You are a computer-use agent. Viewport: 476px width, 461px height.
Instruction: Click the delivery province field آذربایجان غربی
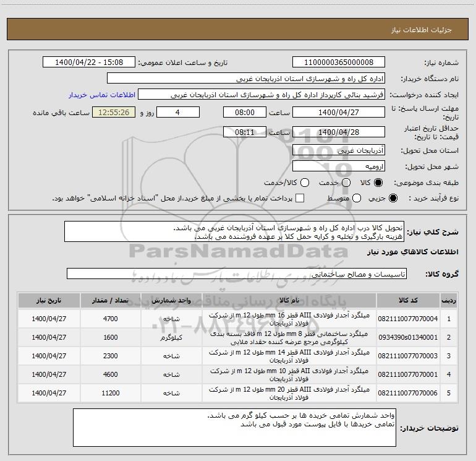pyautogui.click(x=339, y=150)
